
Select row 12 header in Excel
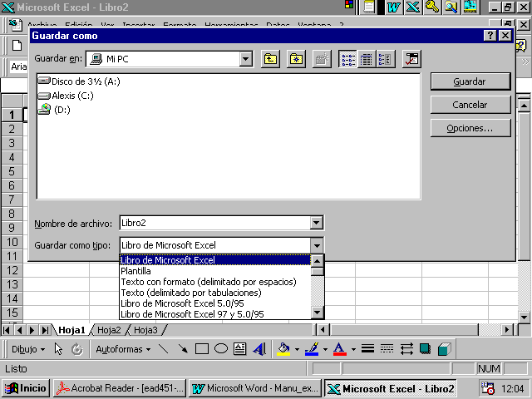12,270
